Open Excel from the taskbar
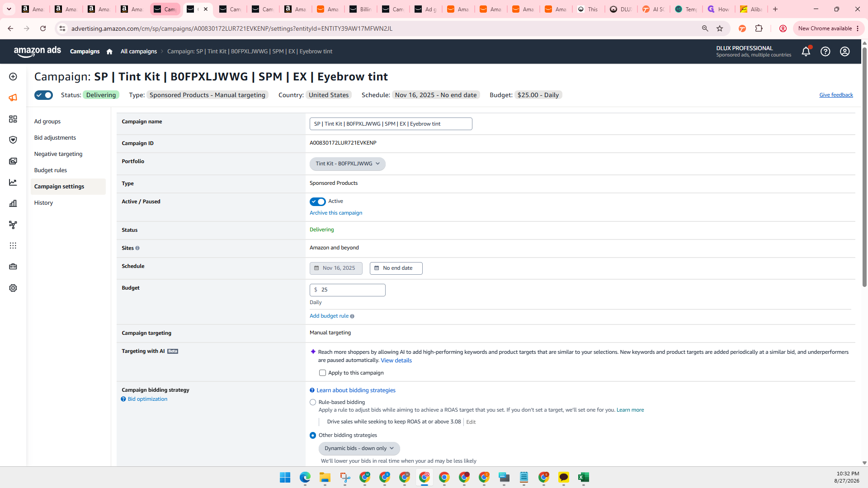This screenshot has height=488, width=868. 584,477
